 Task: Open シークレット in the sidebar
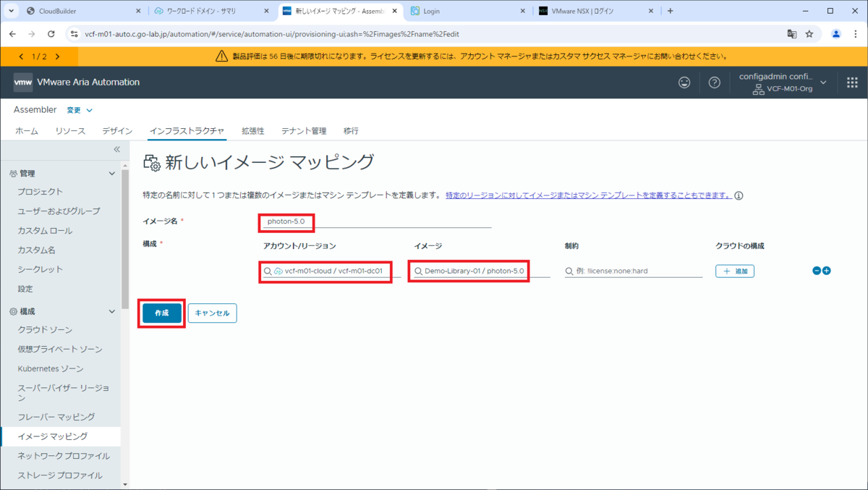[41, 269]
